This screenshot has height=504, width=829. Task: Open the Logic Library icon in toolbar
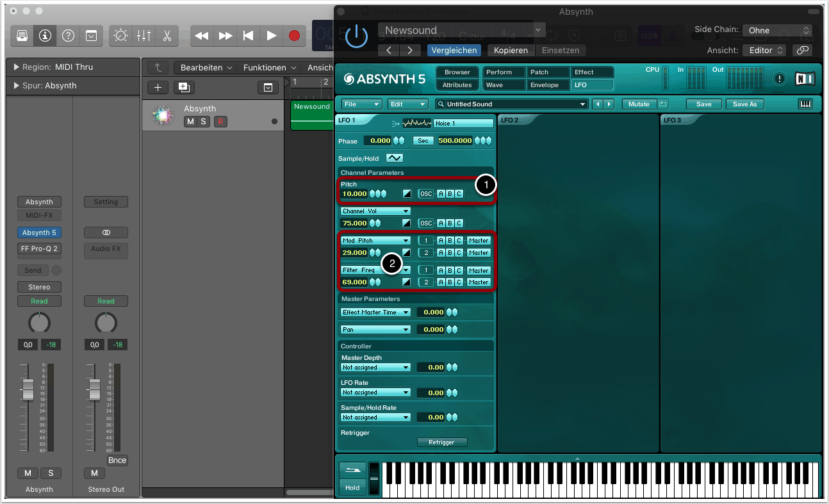pyautogui.click(x=22, y=36)
